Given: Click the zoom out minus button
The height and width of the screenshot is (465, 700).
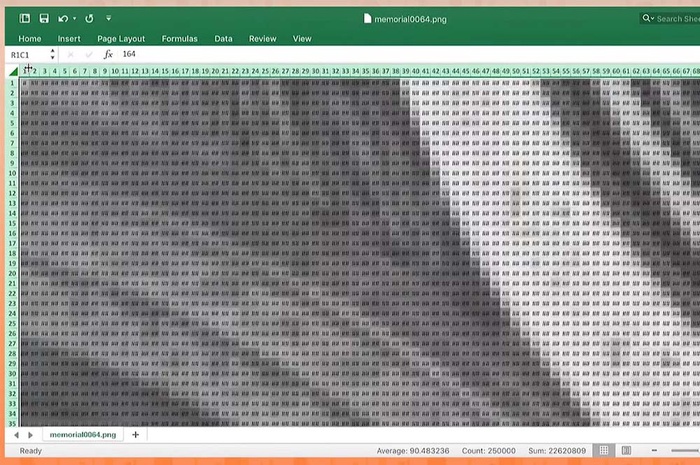Looking at the screenshot, I should click(654, 450).
